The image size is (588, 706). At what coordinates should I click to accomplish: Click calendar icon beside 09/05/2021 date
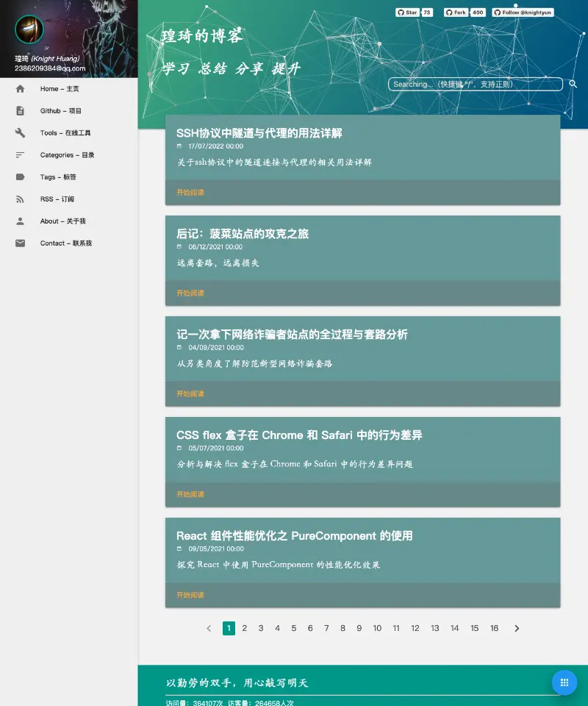click(x=179, y=549)
